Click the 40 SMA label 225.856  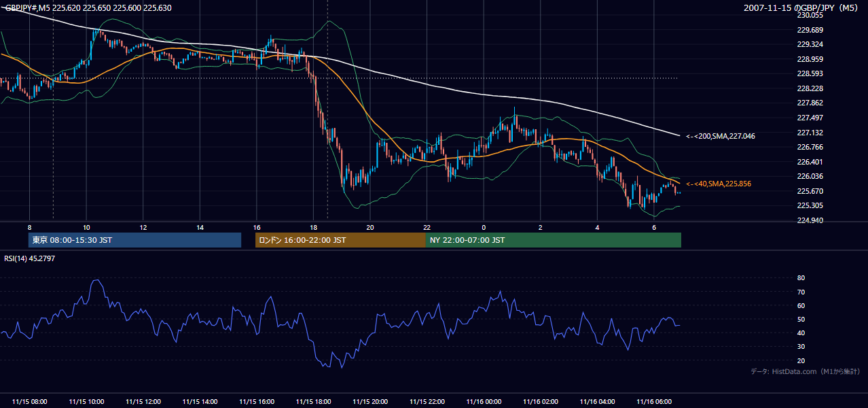pos(718,184)
